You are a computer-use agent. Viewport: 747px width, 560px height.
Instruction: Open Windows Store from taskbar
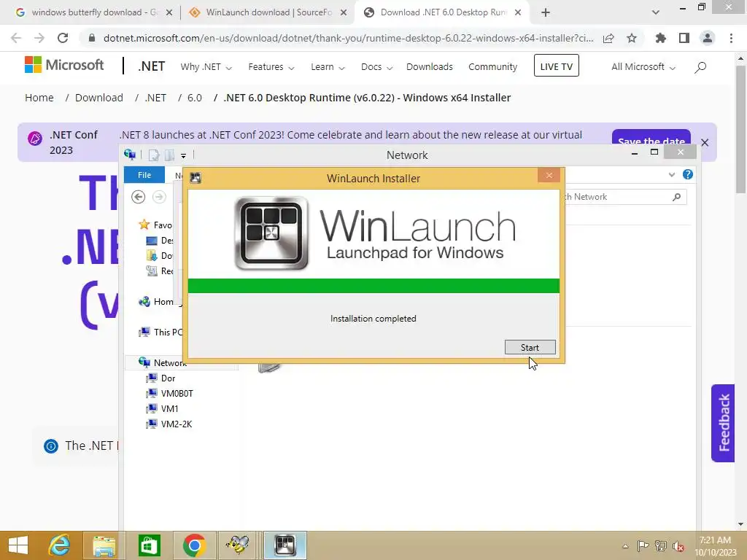(x=149, y=545)
